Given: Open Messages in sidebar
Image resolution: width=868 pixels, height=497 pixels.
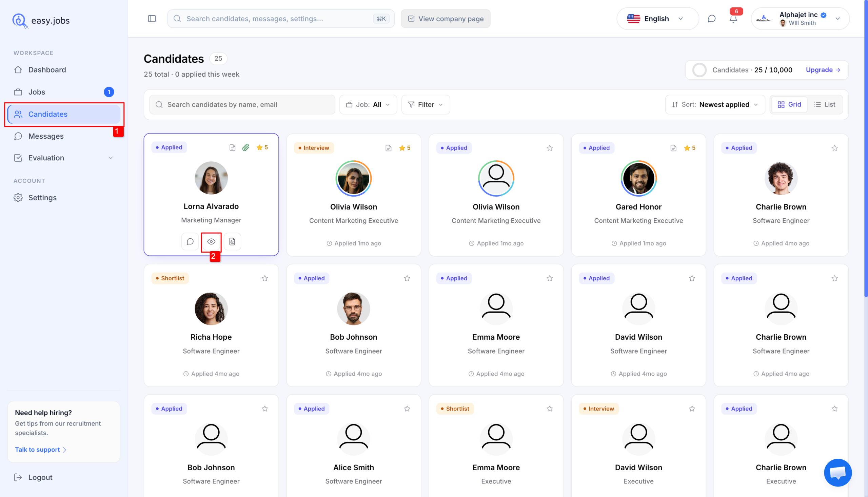Looking at the screenshot, I should [64, 136].
